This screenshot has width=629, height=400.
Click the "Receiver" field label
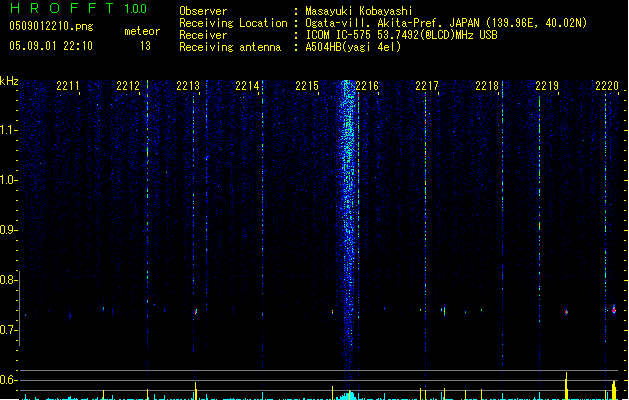[203, 35]
